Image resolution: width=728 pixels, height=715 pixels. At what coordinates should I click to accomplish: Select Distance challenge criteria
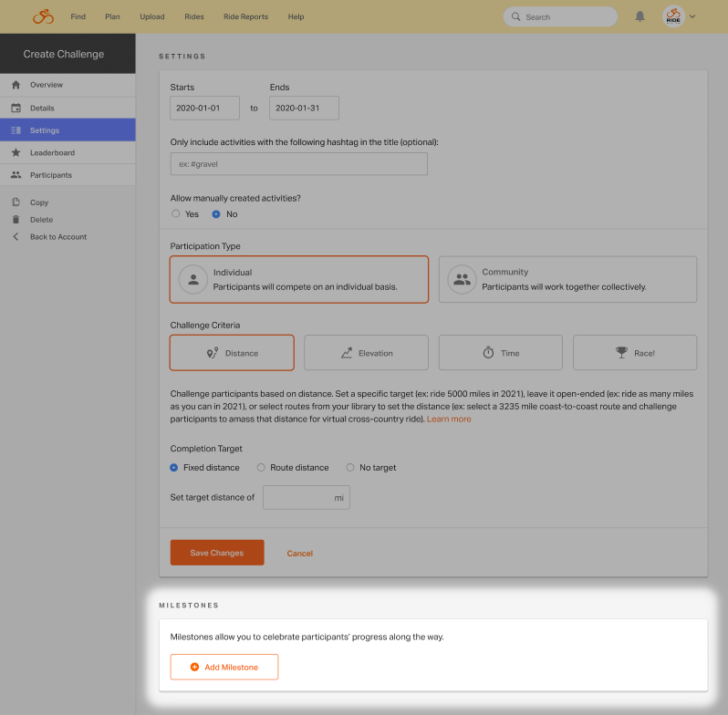tap(232, 353)
